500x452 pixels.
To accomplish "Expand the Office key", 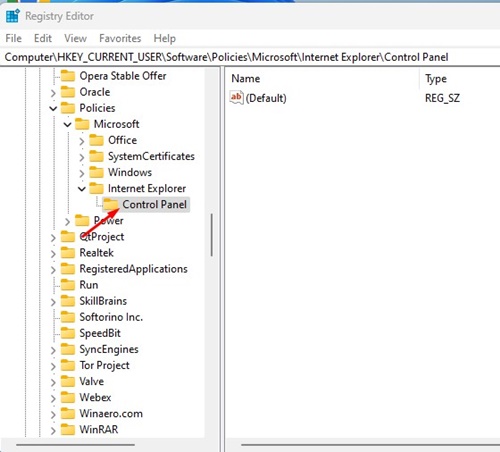I will click(x=82, y=141).
